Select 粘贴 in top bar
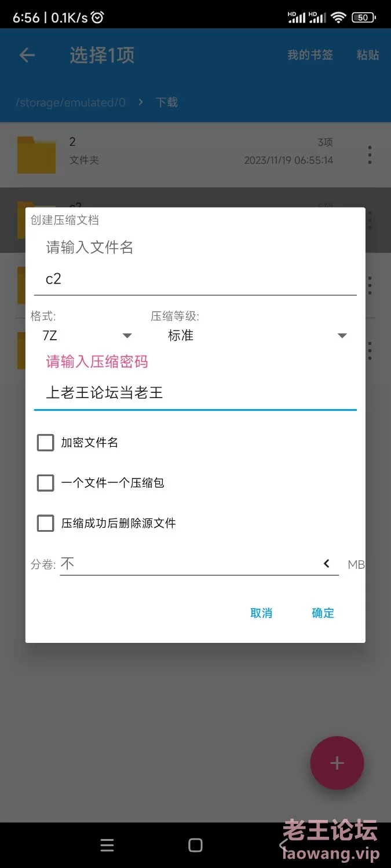391x868 pixels. coord(368,55)
